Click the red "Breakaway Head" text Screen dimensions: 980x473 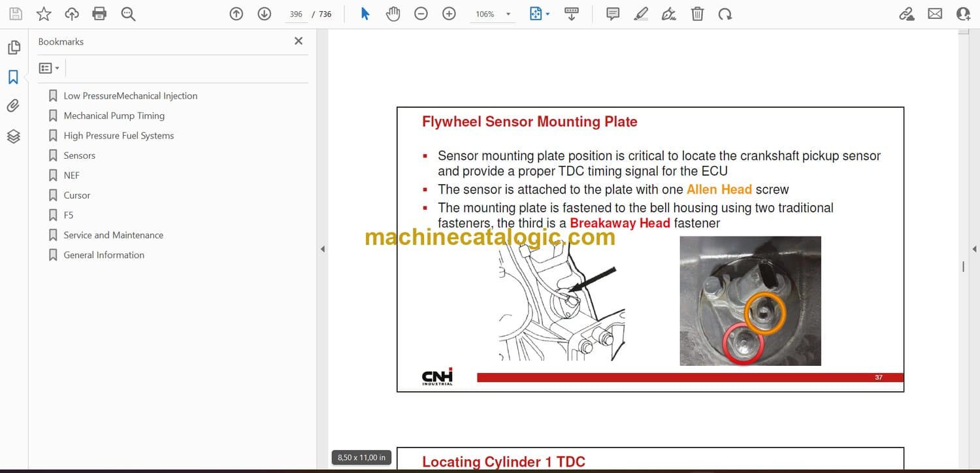[620, 223]
